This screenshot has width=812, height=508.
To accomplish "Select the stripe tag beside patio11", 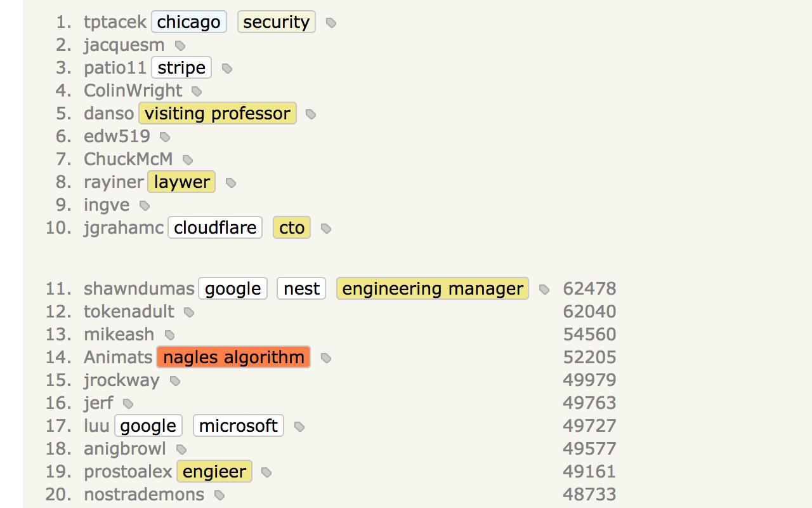I will pos(181,67).
